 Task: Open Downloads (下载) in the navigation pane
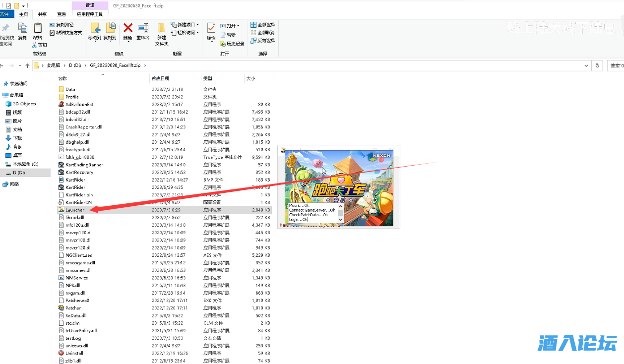pyautogui.click(x=17, y=138)
